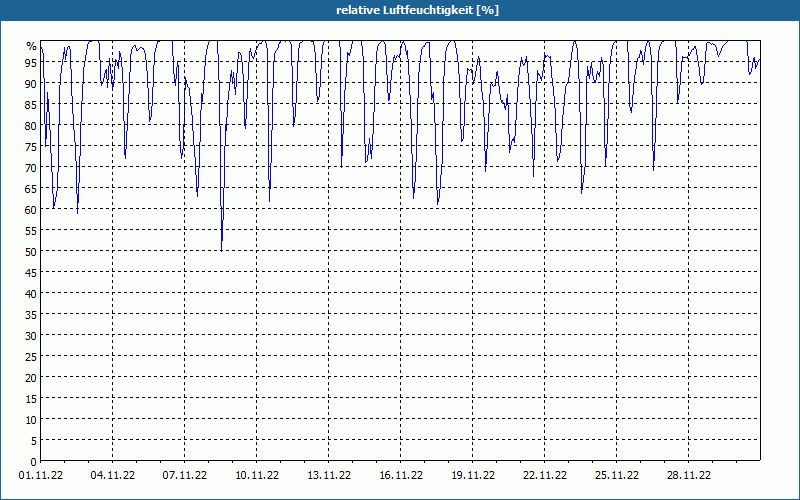Click the y-axis value 65
This screenshot has height=500, width=800.
31,189
